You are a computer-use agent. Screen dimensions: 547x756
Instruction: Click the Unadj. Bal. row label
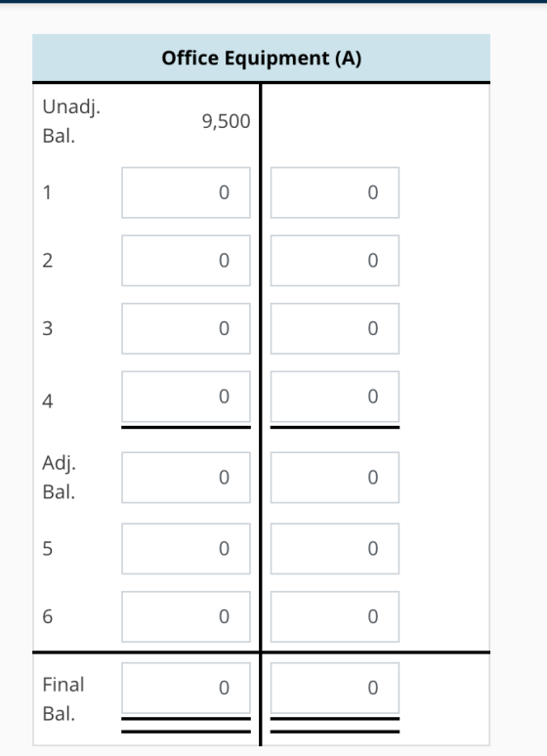pyautogui.click(x=71, y=121)
